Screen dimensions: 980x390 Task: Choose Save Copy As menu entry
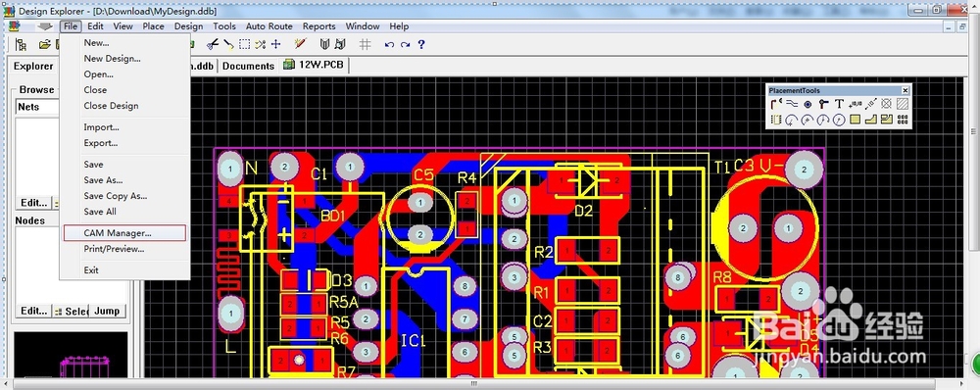(x=116, y=196)
